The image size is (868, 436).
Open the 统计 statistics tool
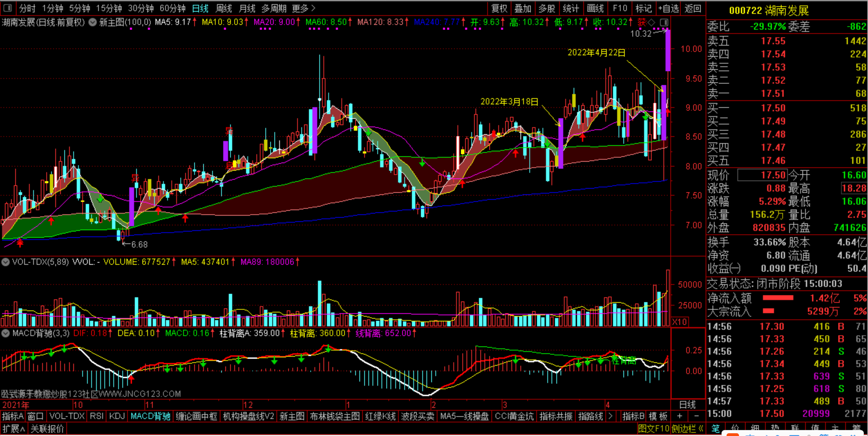[571, 8]
